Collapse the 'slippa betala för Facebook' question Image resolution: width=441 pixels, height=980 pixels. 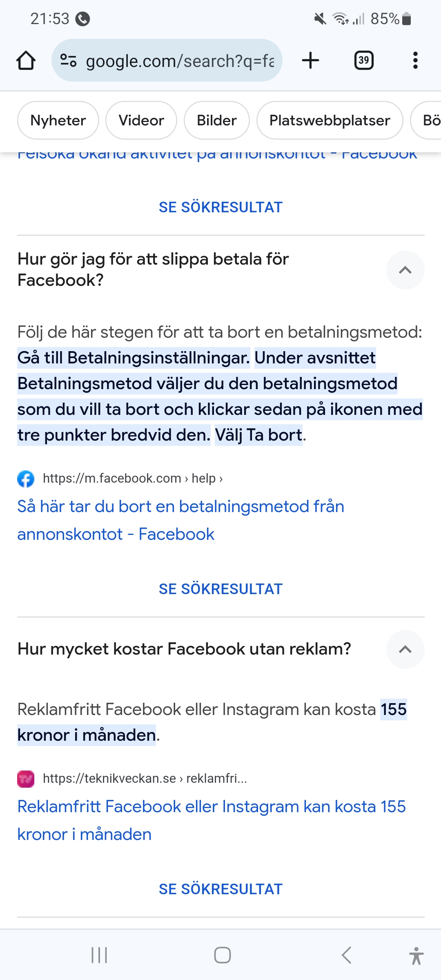pos(405,270)
